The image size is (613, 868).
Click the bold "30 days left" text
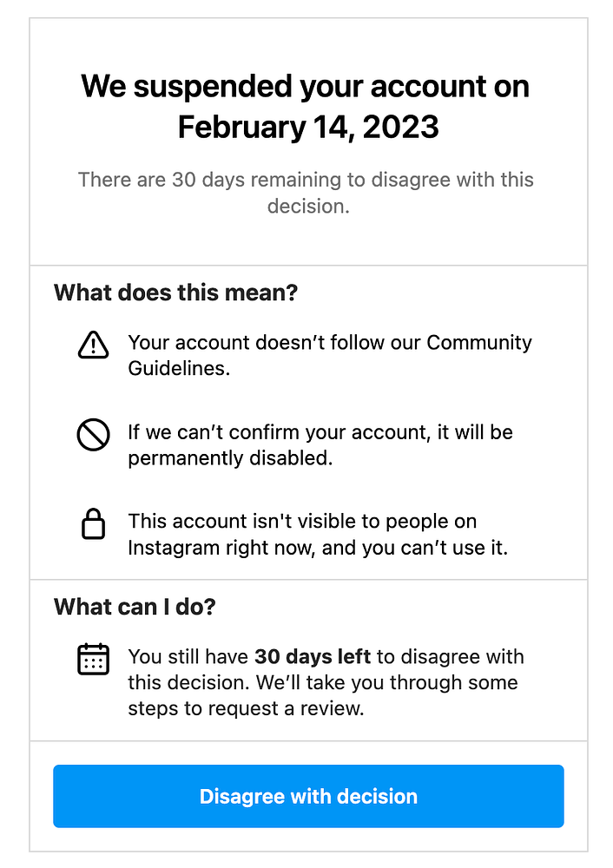pos(312,657)
